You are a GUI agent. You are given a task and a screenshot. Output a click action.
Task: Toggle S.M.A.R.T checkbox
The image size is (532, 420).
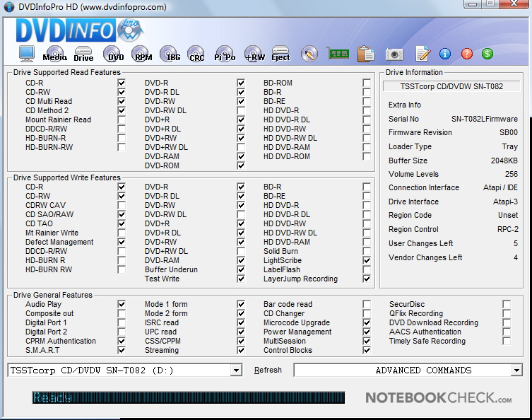[x=122, y=350]
